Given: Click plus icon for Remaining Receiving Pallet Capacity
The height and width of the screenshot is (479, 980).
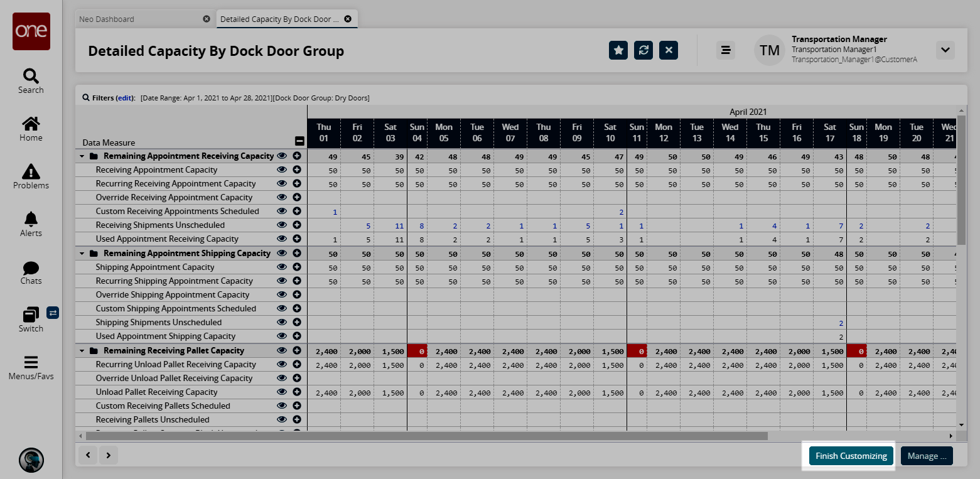Looking at the screenshot, I should [297, 350].
